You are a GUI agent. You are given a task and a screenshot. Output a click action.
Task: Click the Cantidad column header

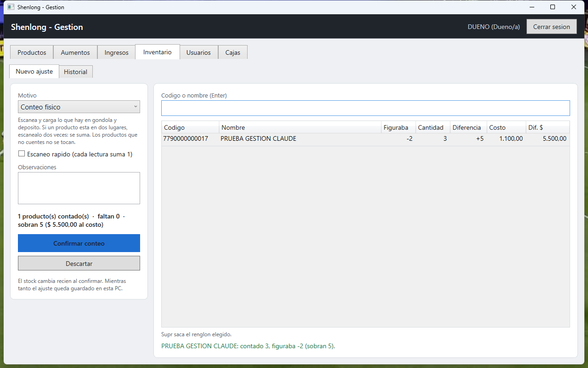click(433, 127)
